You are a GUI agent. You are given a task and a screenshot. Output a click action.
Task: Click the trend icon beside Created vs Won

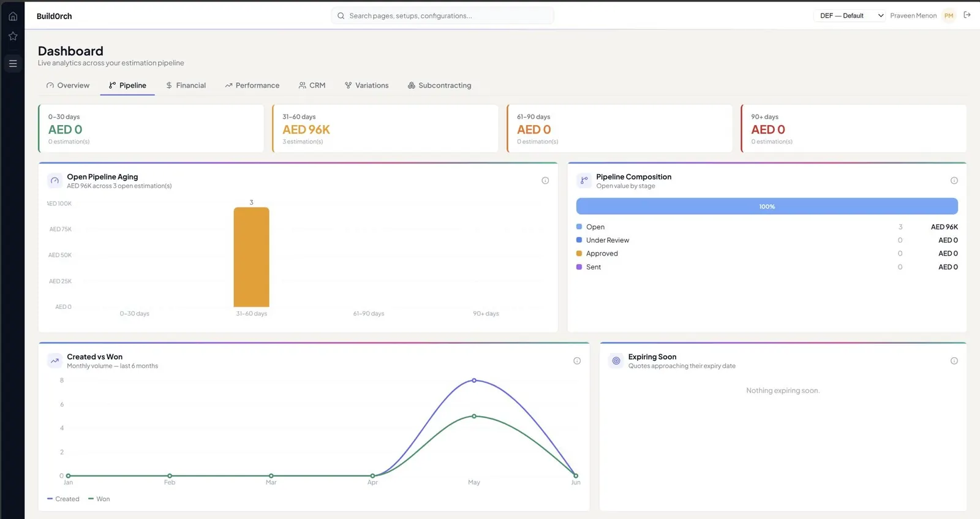coord(55,361)
